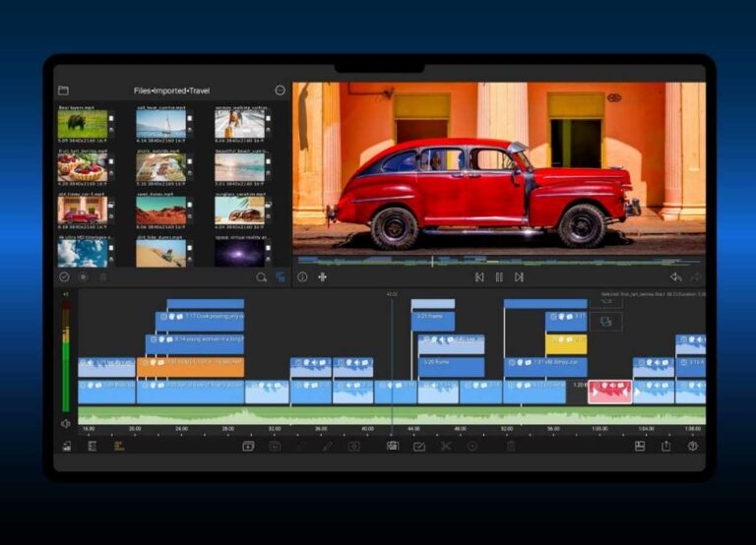Switch the library grid view icon
The width and height of the screenshot is (756, 545).
pyautogui.click(x=281, y=277)
